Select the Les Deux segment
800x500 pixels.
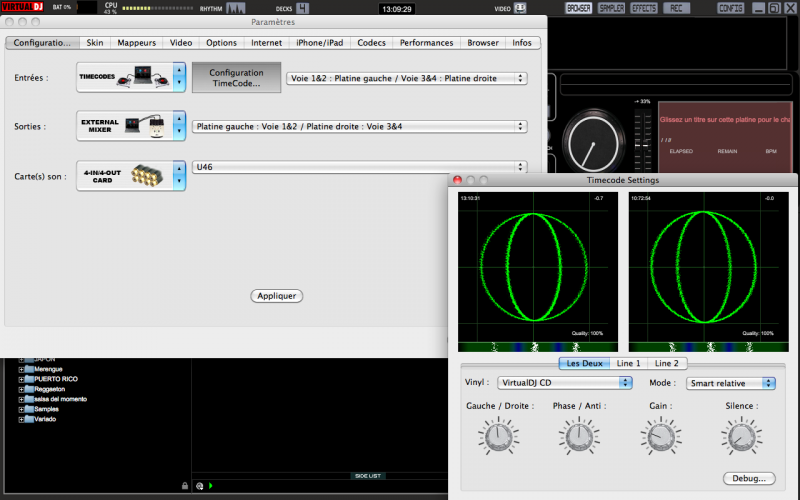coord(582,363)
